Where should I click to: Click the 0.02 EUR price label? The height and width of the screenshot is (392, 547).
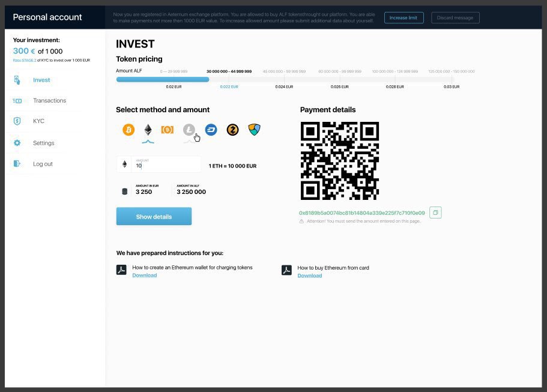click(174, 86)
